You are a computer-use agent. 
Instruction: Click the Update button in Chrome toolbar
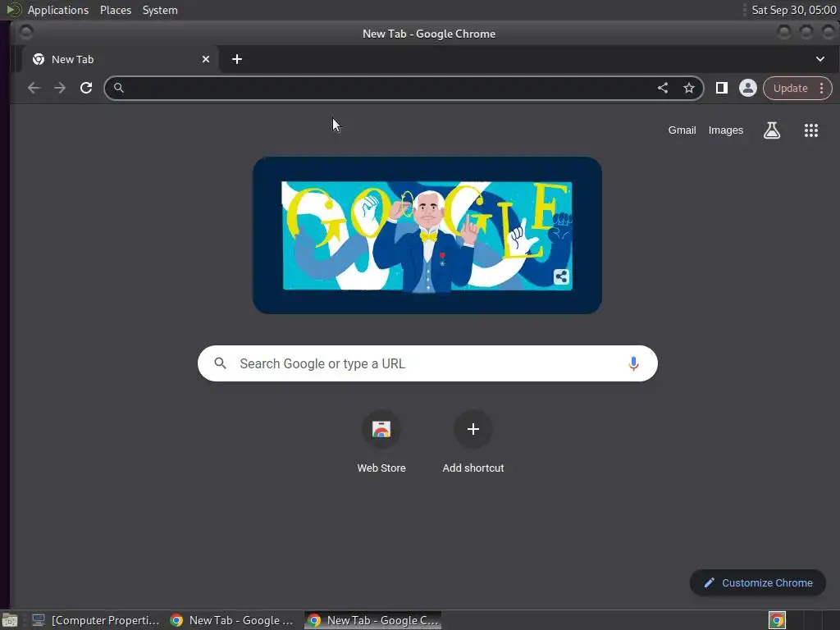coord(790,89)
